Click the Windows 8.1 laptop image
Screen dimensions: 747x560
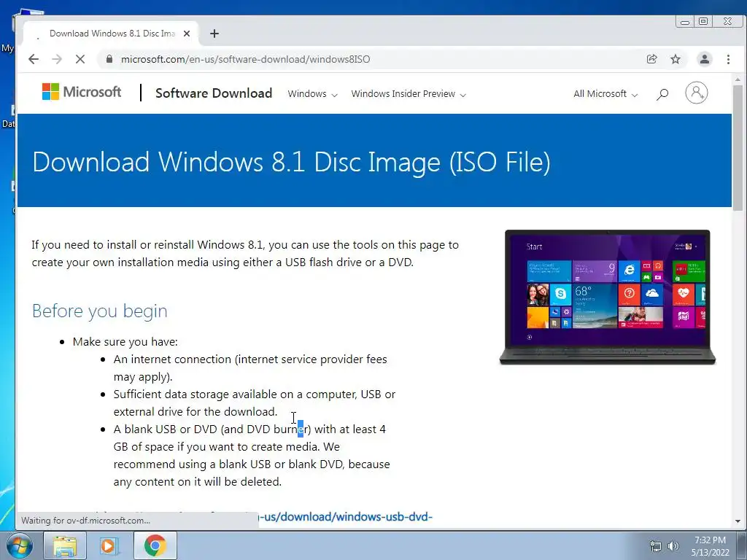608,297
